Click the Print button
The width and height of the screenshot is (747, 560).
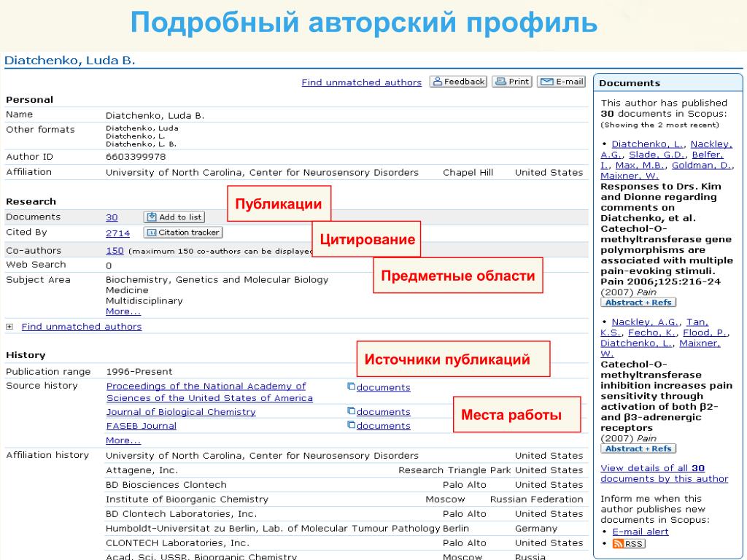pyautogui.click(x=512, y=82)
